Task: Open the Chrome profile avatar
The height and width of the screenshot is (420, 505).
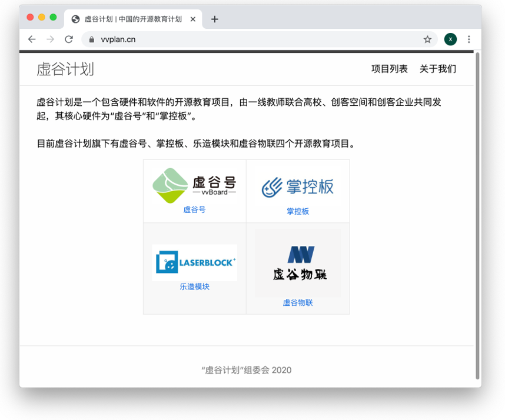Action: point(450,39)
